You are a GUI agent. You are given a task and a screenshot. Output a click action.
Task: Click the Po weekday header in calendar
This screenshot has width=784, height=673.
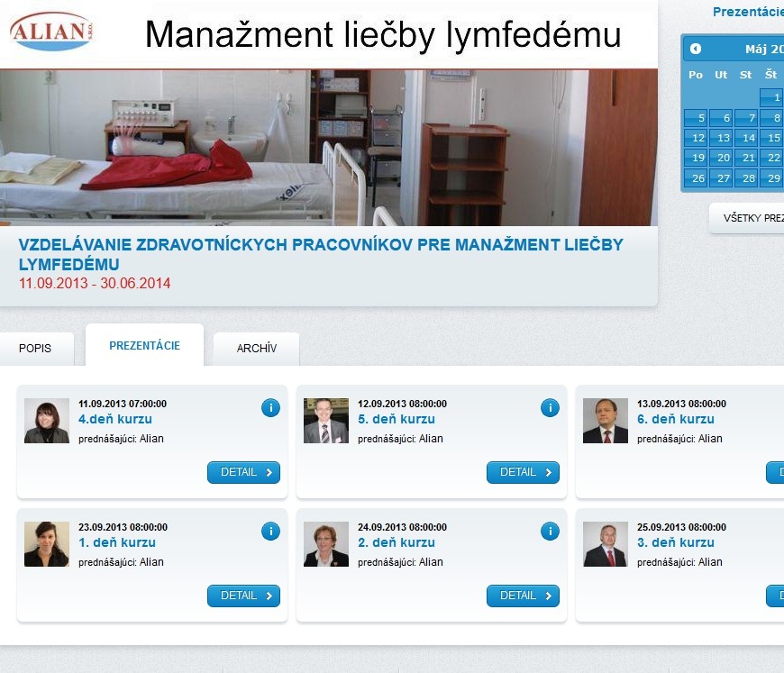(x=696, y=75)
